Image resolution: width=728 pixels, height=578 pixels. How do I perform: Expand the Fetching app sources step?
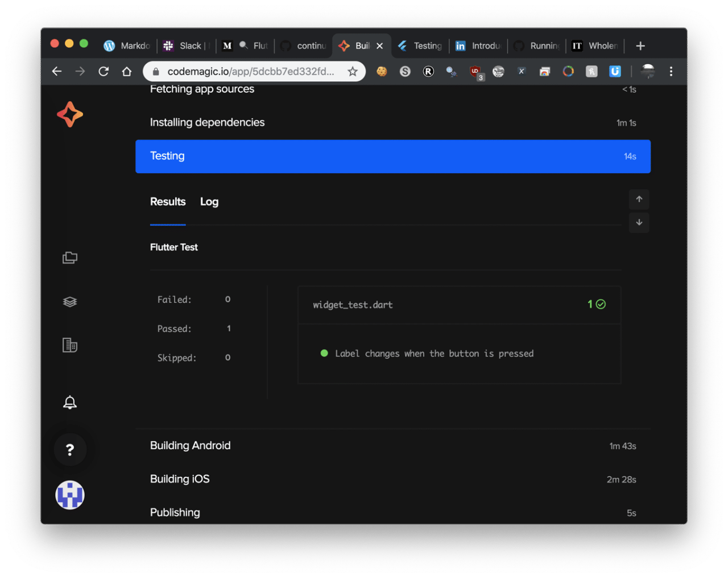coord(393,90)
